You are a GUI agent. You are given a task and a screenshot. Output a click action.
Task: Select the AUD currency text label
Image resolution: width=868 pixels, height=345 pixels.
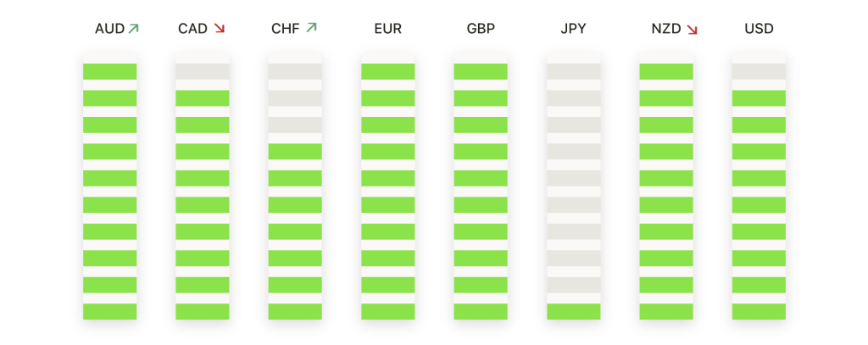click(110, 29)
